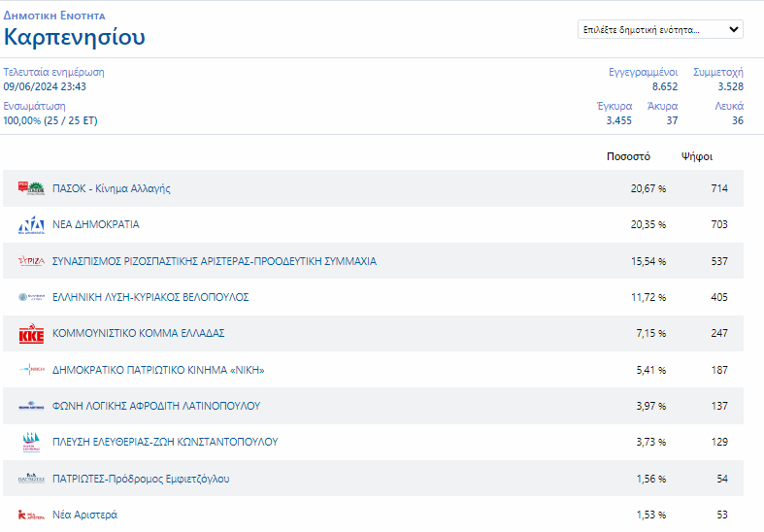Select Ελληνική Λύση percentage 11,72 %
The image size is (764, 532).
tap(648, 297)
